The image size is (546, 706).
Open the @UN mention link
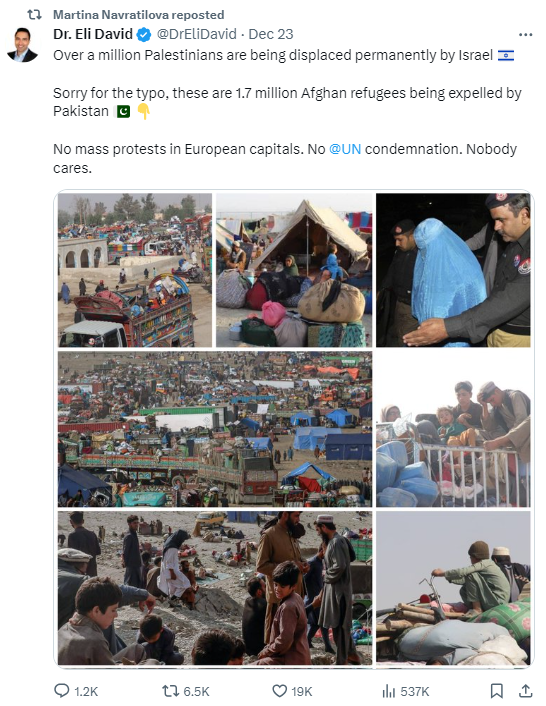pos(345,149)
